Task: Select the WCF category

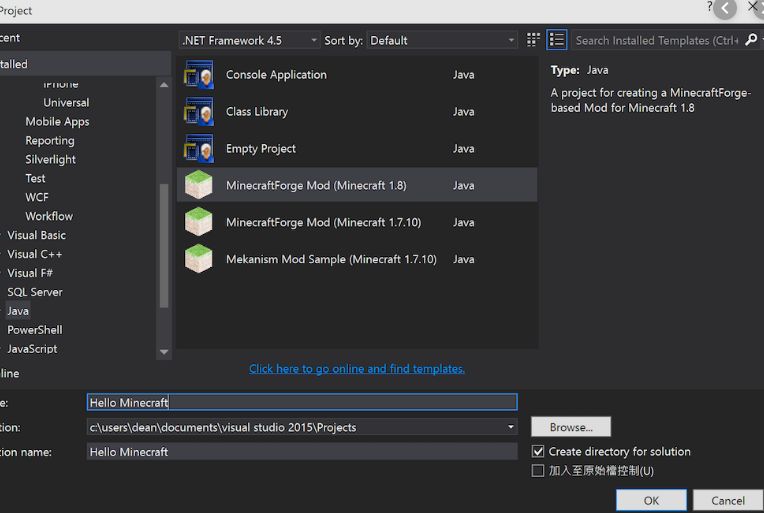Action: [37, 197]
